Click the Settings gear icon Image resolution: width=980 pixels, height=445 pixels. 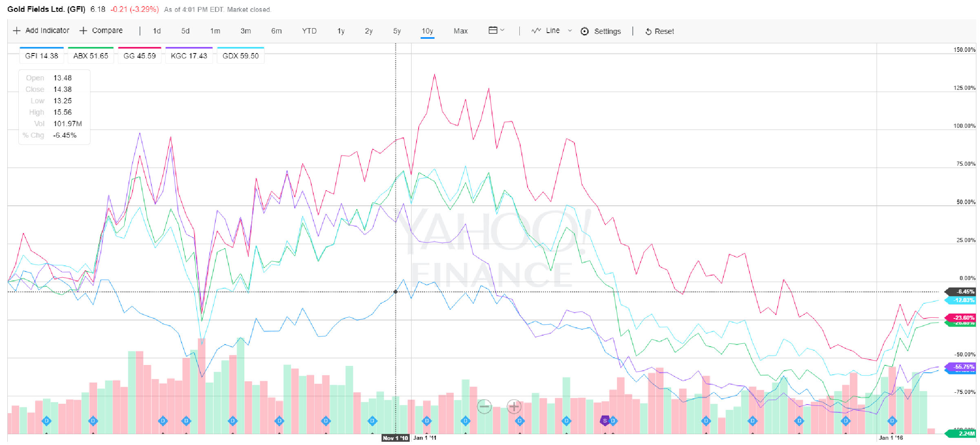(585, 31)
